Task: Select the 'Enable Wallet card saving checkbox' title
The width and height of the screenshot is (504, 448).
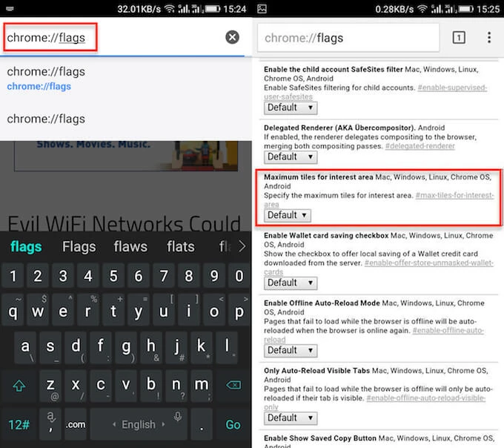Action: pos(326,235)
